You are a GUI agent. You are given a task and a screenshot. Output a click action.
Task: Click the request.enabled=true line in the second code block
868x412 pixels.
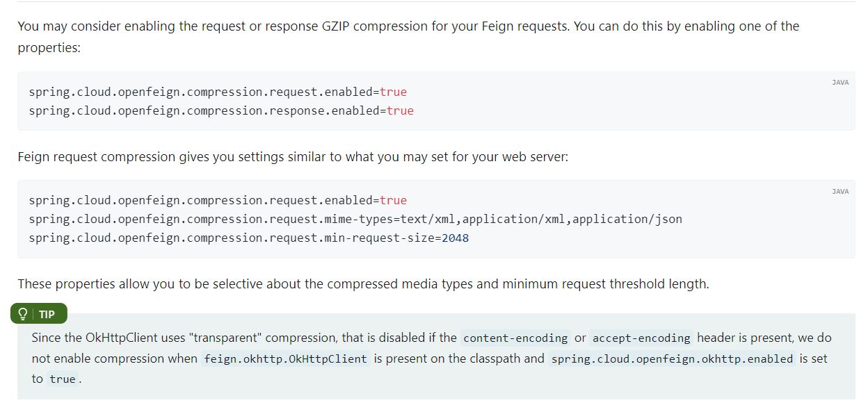pyautogui.click(x=217, y=200)
